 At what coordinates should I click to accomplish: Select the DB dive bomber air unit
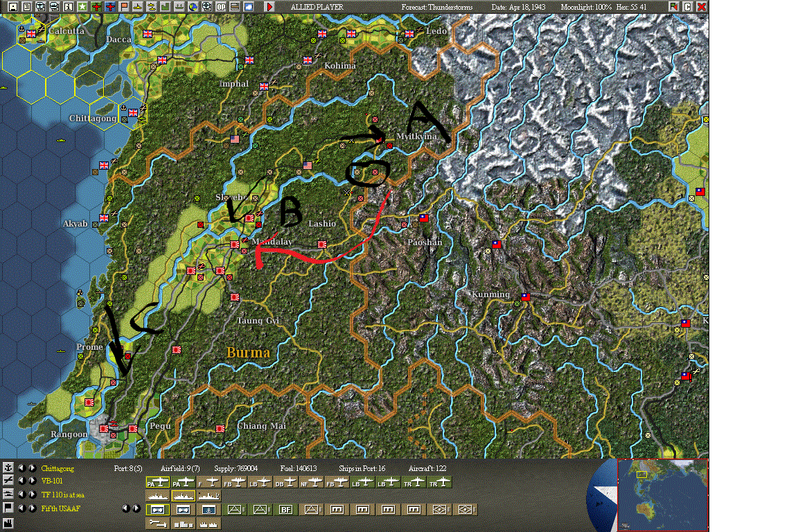[x=286, y=482]
